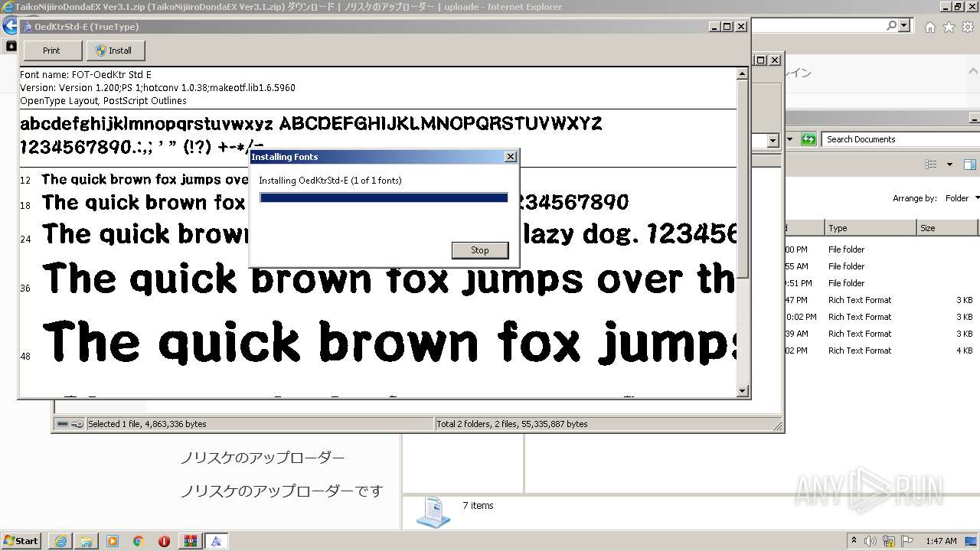Launch Windows Media Player from the taskbar

pyautogui.click(x=113, y=541)
